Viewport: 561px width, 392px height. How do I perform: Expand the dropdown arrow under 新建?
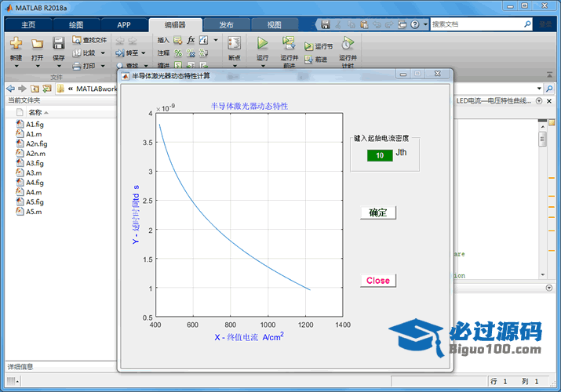tap(16, 66)
